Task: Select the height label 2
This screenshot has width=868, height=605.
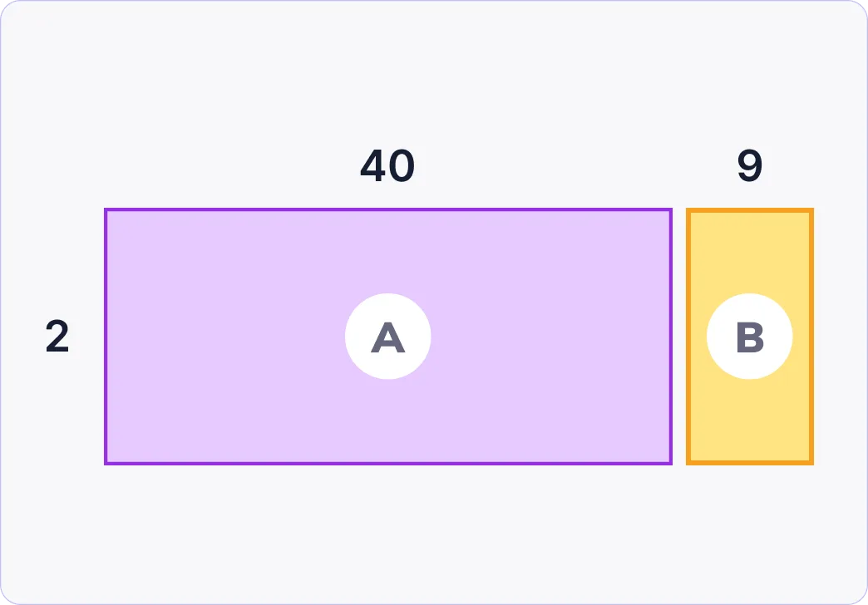Action: coord(57,337)
